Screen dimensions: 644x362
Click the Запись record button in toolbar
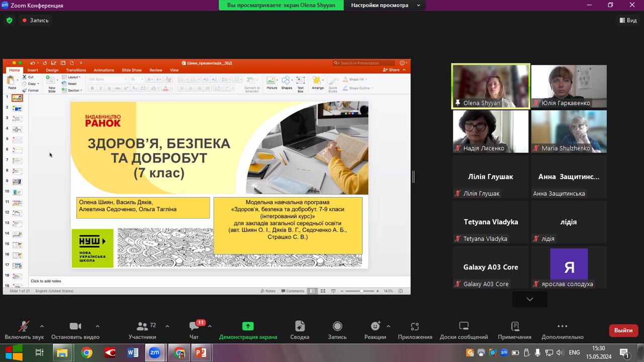point(337,330)
